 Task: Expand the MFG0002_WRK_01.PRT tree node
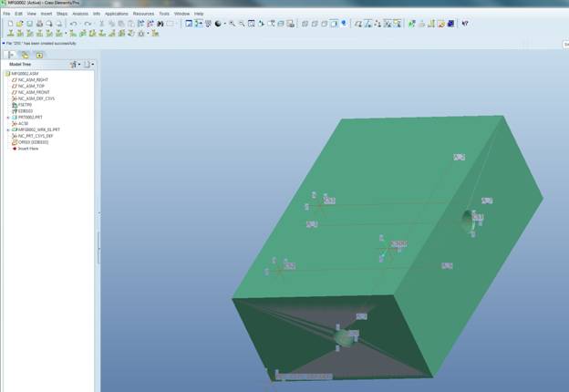8,129
